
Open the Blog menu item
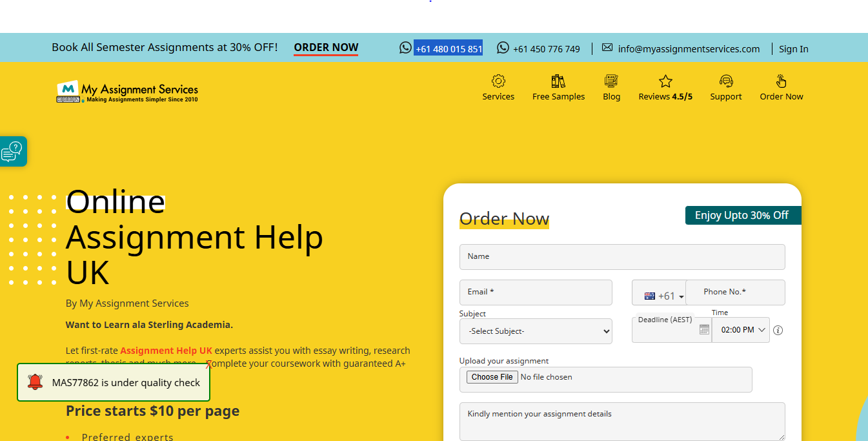(x=611, y=96)
